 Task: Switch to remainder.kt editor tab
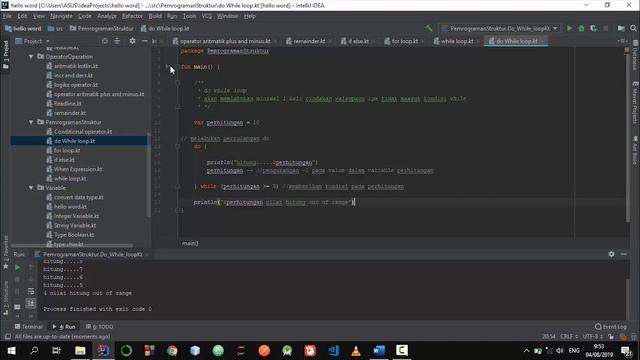click(309, 41)
